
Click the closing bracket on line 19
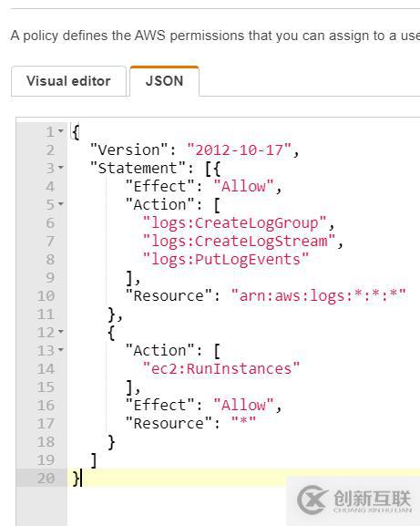pyautogui.click(x=94, y=460)
